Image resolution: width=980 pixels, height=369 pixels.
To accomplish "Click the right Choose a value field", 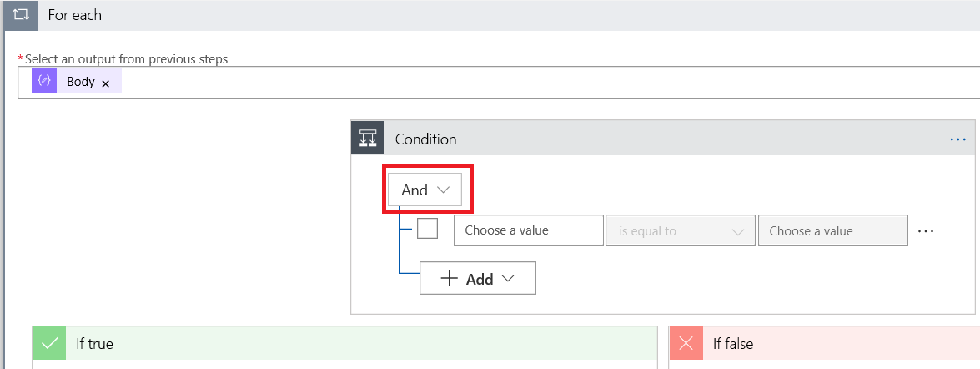I will [x=832, y=231].
